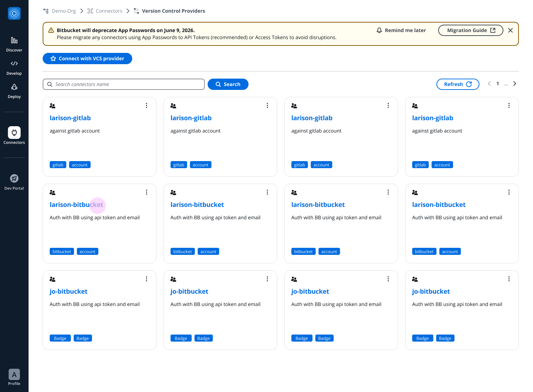Image resolution: width=533 pixels, height=392 pixels.
Task: Click the magnifier icon inside the search field
Action: (50, 84)
